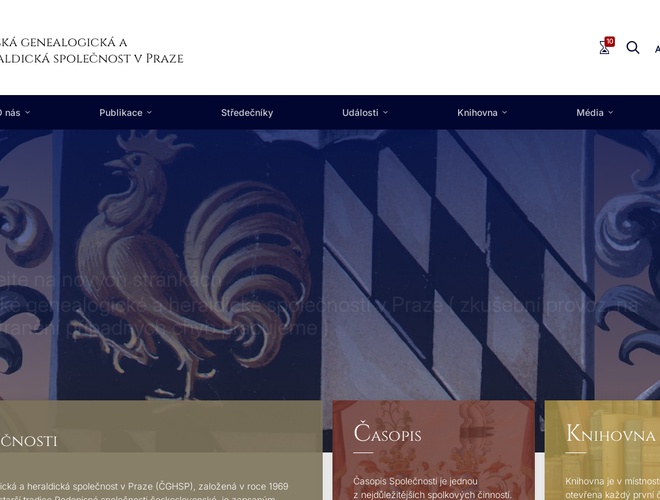The height and width of the screenshot is (500, 660).
Task: Click the blue acanthus ornament at right
Action: pos(628,263)
